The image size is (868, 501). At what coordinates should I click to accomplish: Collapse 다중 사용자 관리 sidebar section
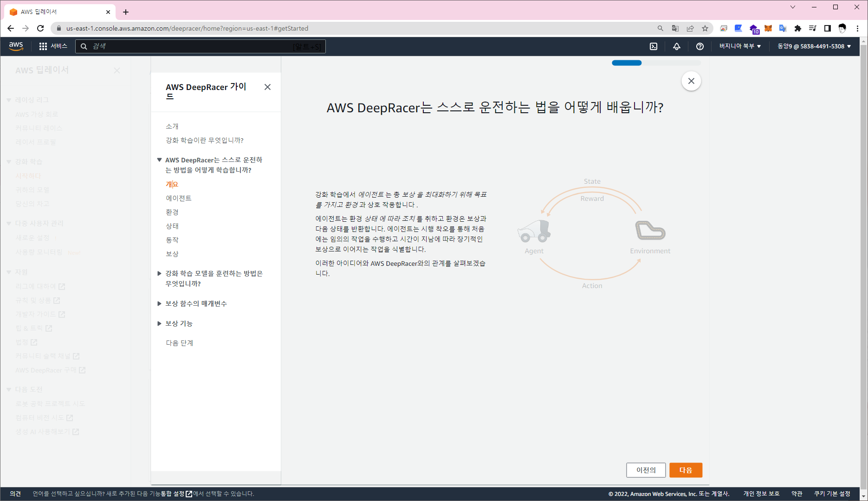click(x=9, y=224)
